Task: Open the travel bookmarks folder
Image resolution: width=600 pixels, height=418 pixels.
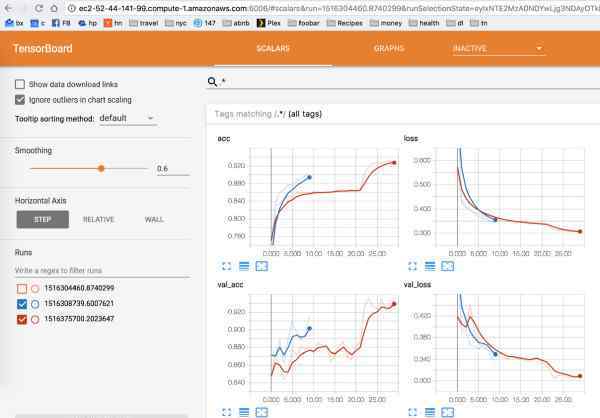Action: [144, 23]
